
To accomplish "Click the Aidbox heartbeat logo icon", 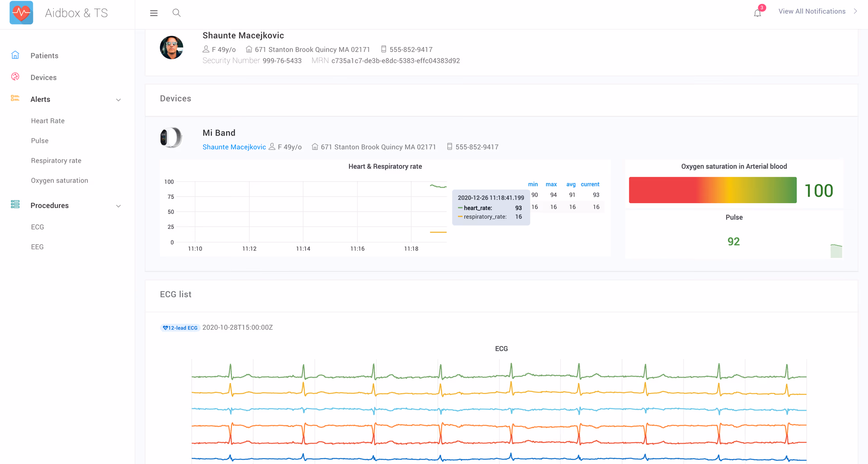I will pos(21,13).
